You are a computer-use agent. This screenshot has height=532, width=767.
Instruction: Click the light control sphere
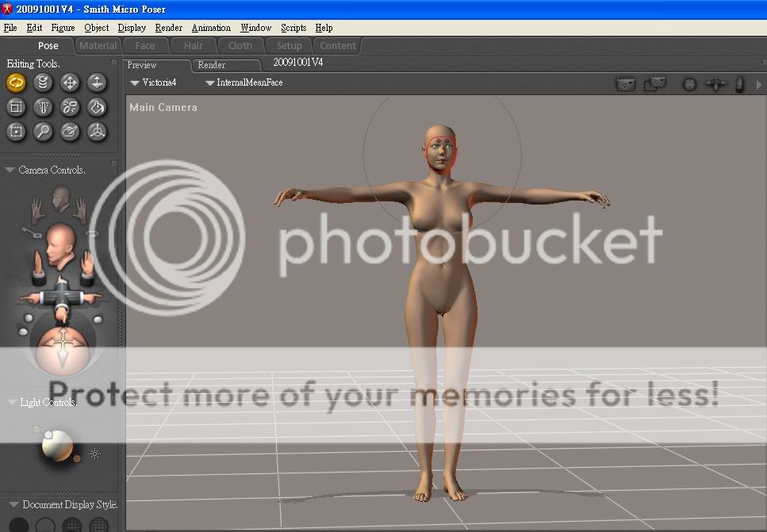click(58, 446)
